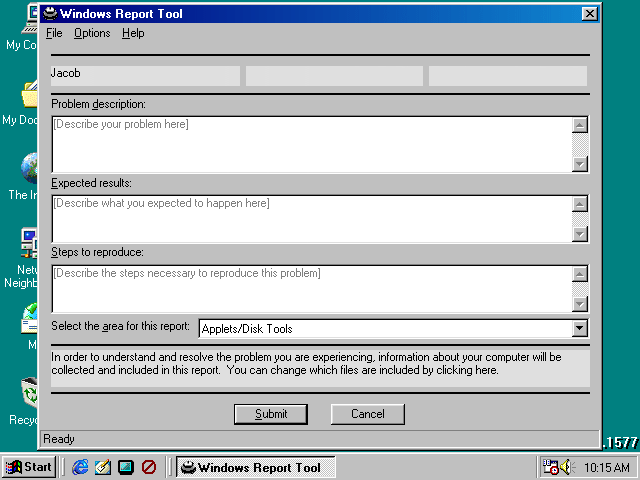The height and width of the screenshot is (480, 640).
Task: Click the Steps to reproduce text box
Action: click(312, 289)
